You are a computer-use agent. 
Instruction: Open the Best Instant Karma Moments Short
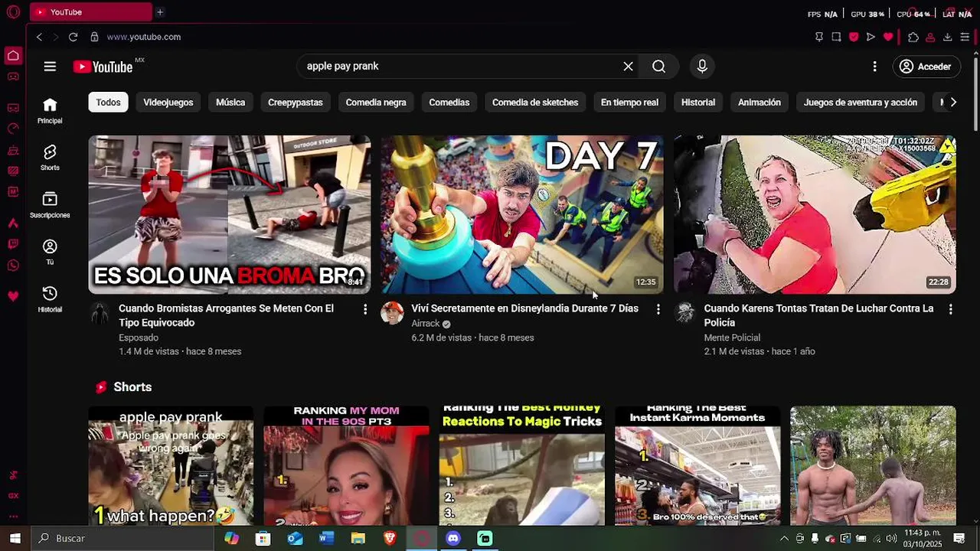pyautogui.click(x=697, y=465)
